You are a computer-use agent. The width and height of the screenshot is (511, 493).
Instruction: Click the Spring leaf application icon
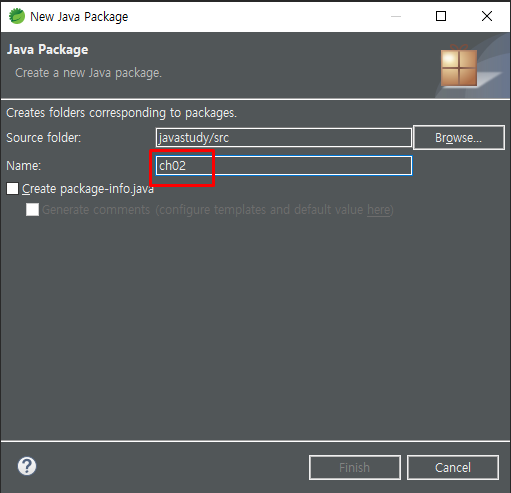pyautogui.click(x=17, y=16)
